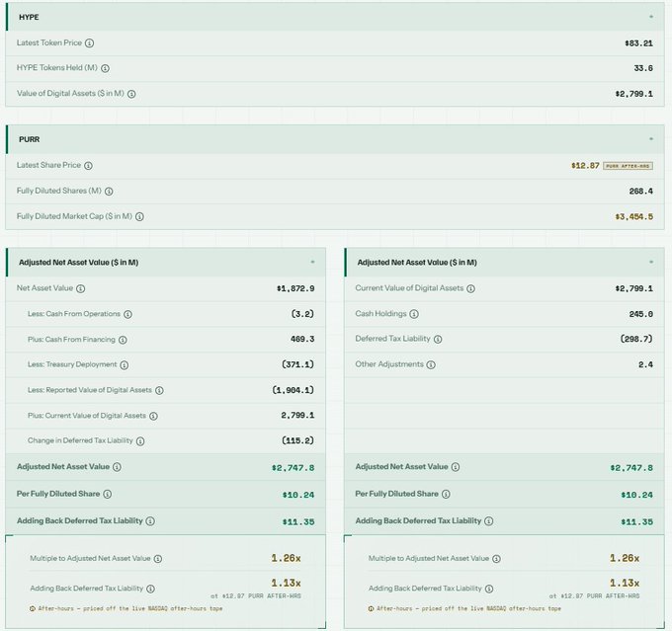This screenshot has width=672, height=631.
Task: Select right panel $10.24 per share value
Action: click(x=636, y=495)
